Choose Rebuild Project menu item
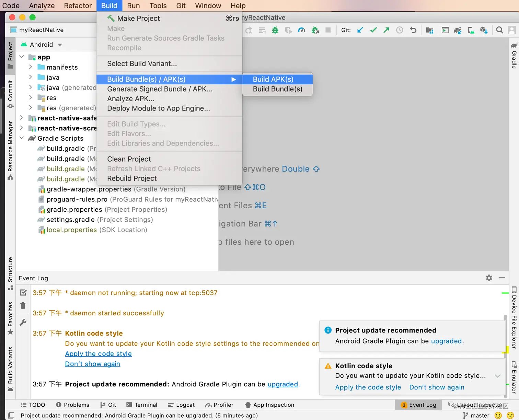519x420 pixels. pyautogui.click(x=169, y=178)
